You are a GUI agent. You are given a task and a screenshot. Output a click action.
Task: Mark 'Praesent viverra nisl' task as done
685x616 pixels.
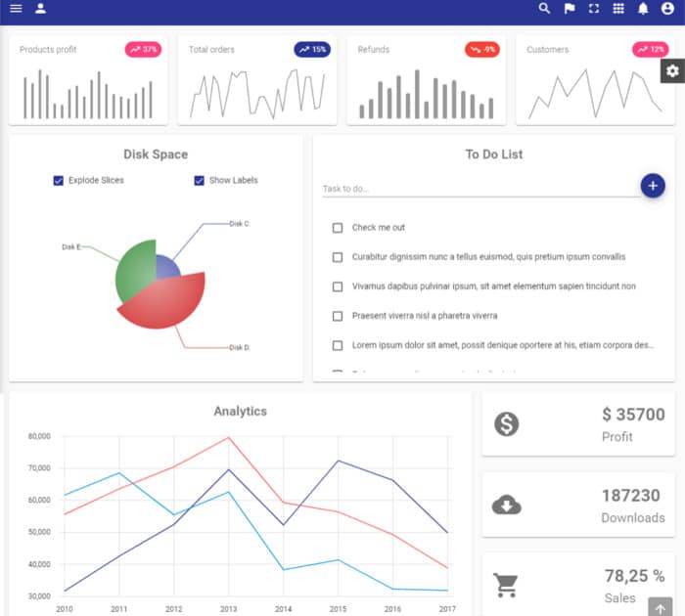tap(338, 316)
